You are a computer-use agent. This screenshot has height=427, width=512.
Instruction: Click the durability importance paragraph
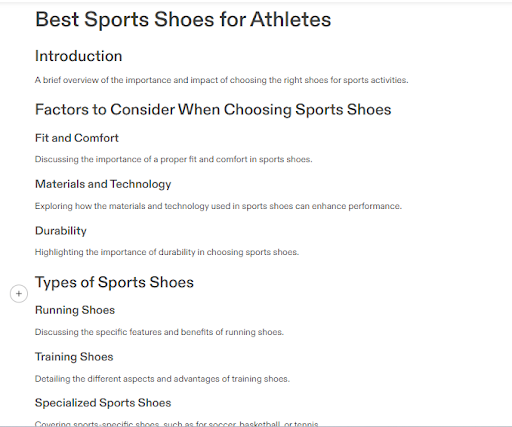pyautogui.click(x=167, y=252)
